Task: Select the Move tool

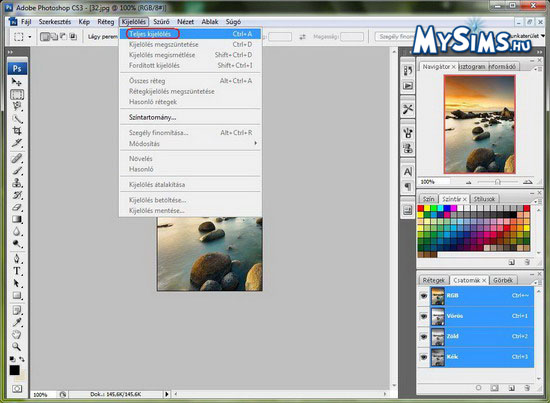Action: (17, 82)
